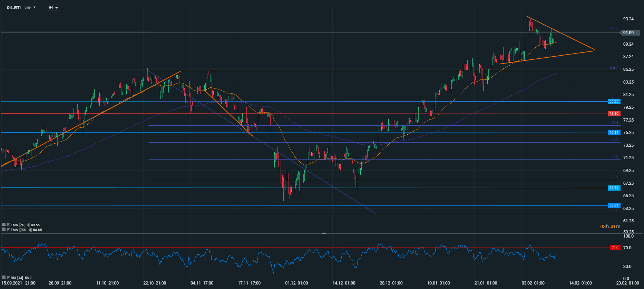Click the 85.25 price axis value
The image size is (644, 289).
tap(628, 69)
